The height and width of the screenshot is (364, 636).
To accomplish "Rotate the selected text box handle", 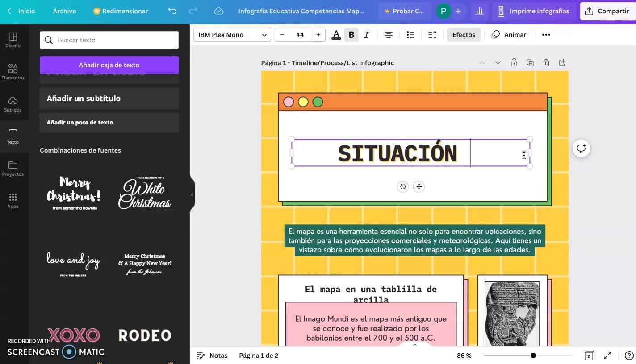I will (x=403, y=187).
